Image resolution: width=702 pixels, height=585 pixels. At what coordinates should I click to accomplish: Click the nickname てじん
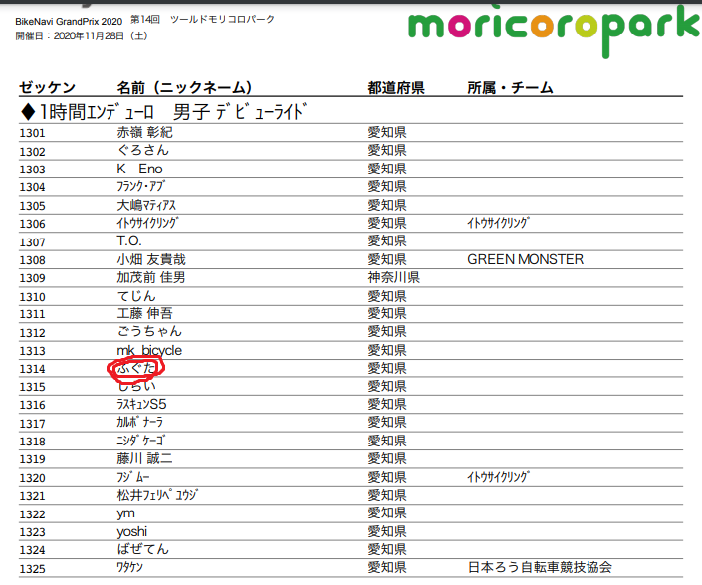click(136, 296)
